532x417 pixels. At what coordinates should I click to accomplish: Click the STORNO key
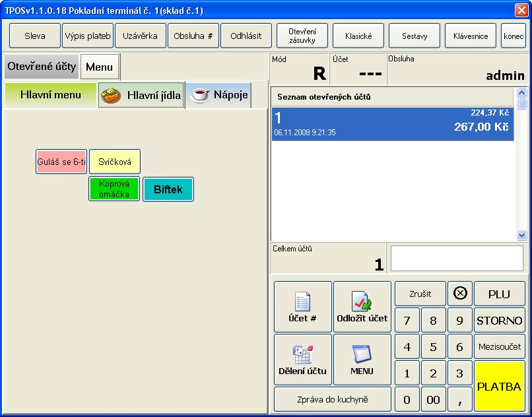pyautogui.click(x=500, y=320)
